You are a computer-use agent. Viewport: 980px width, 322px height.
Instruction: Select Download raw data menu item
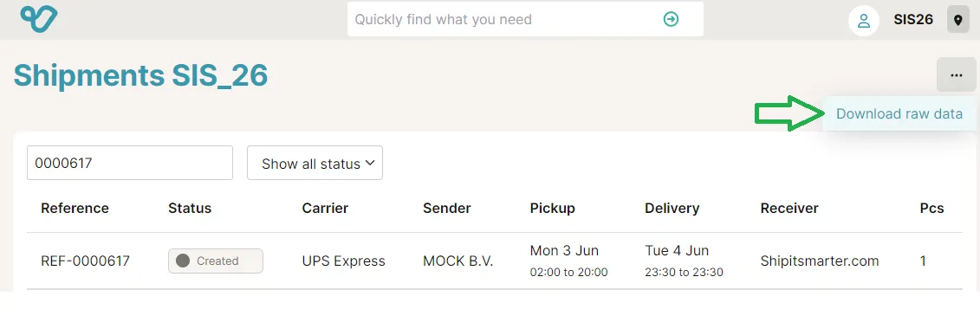(899, 114)
